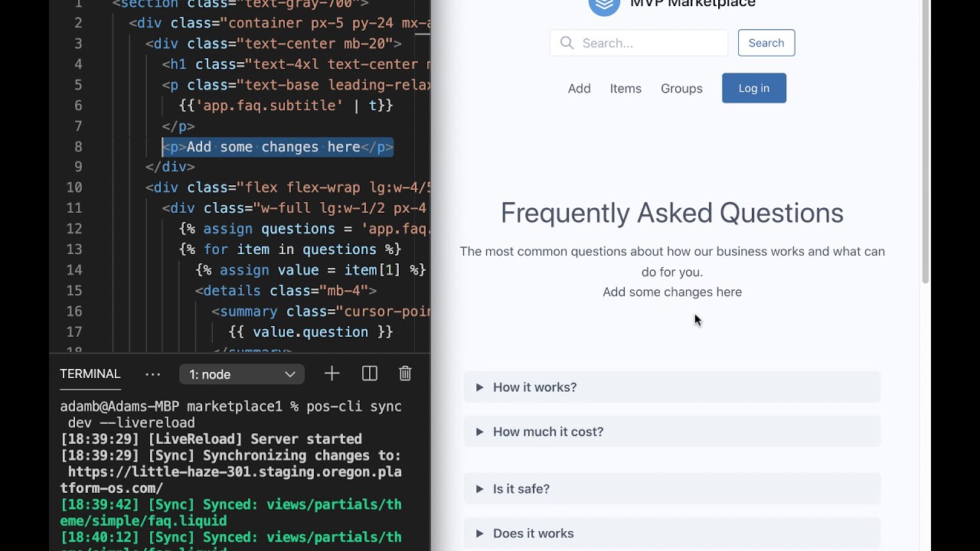Viewport: 980px width, 551px height.
Task: Click 'The most common questions' subtitle text
Action: point(672,261)
